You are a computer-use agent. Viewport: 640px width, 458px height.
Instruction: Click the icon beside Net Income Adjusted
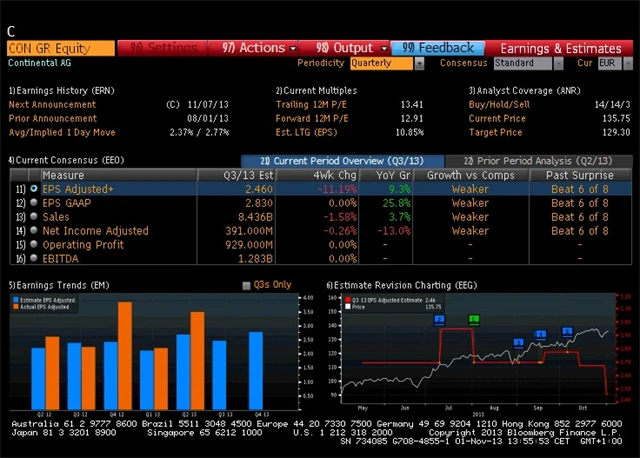[34, 230]
